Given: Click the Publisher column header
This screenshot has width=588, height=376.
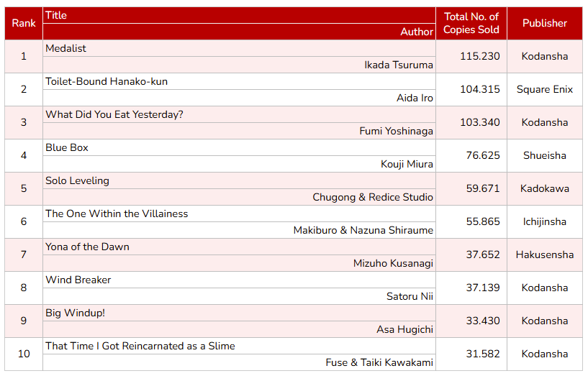Looking at the screenshot, I should 545,23.
